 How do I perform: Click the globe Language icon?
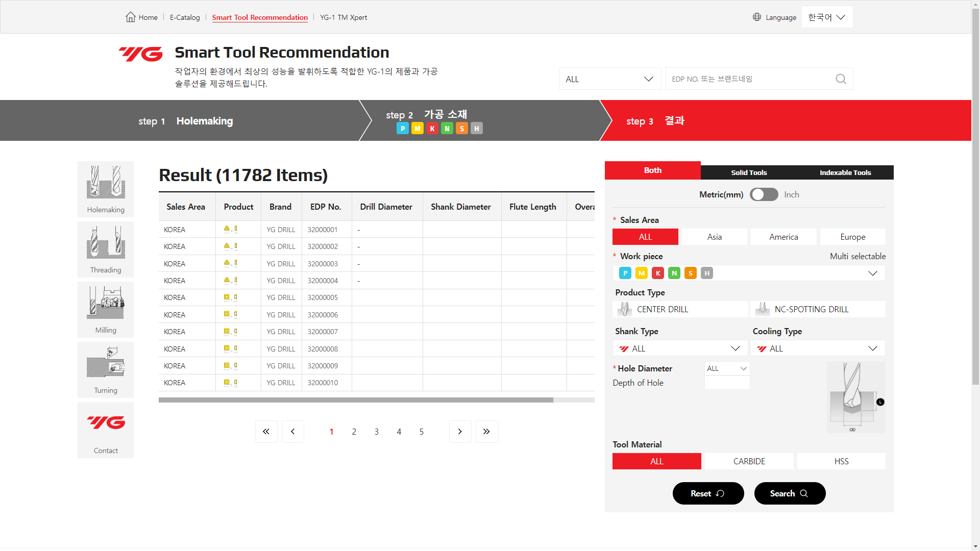click(757, 17)
